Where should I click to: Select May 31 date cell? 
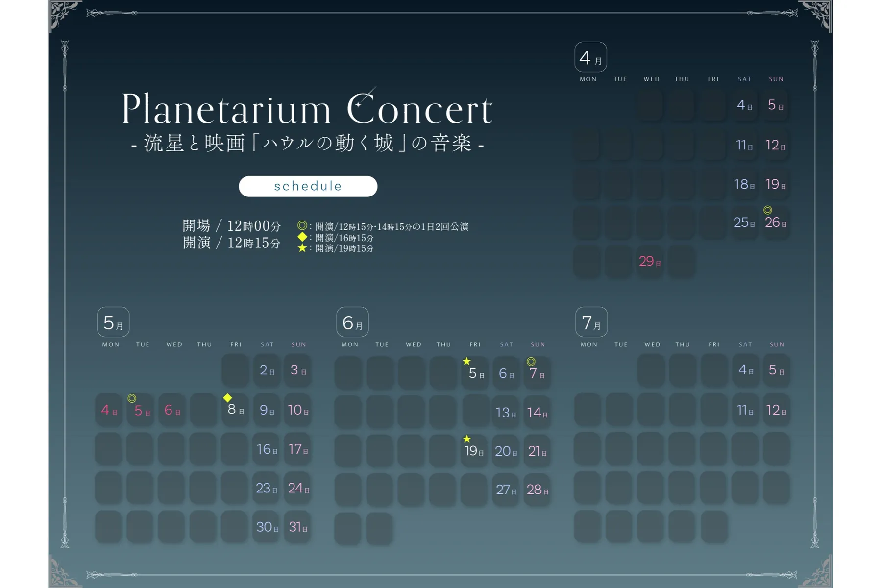tap(298, 527)
